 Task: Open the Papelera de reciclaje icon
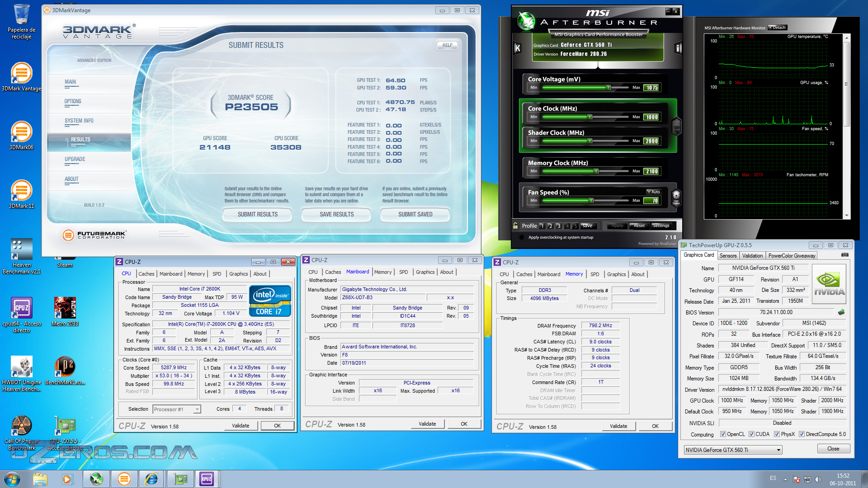click(21, 22)
